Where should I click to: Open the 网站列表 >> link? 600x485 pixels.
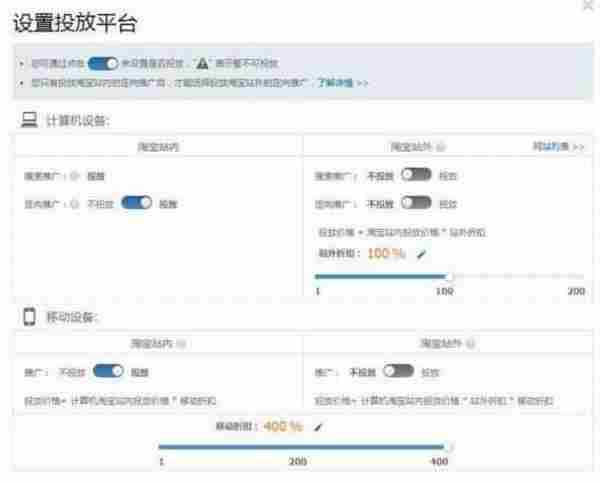coord(558,146)
